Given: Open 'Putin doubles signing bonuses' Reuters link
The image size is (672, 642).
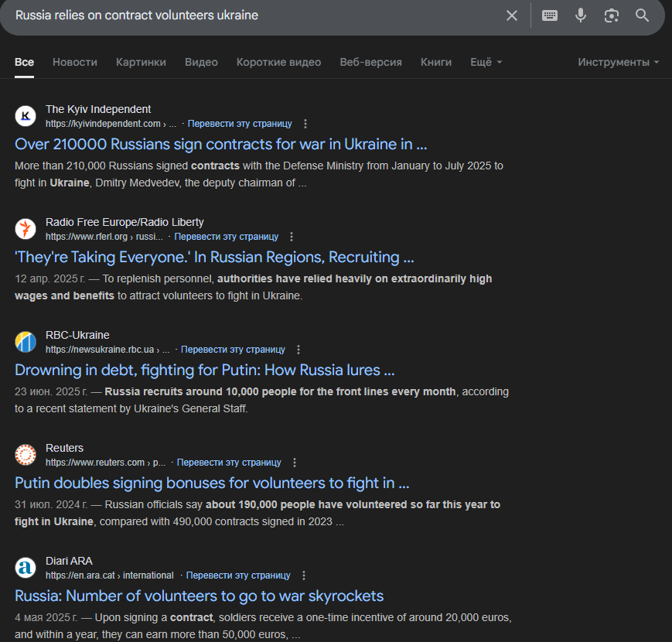Looking at the screenshot, I should (212, 483).
